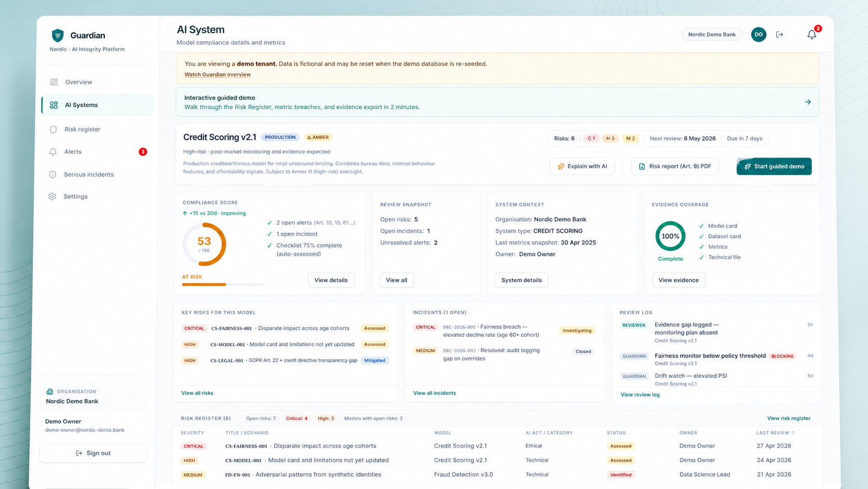Open notifications bell in the header

point(812,34)
